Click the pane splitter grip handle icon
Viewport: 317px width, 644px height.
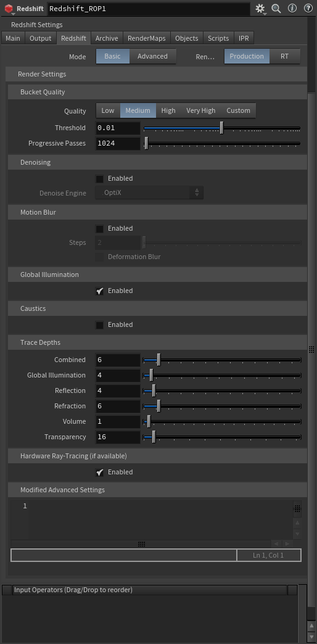(x=311, y=350)
